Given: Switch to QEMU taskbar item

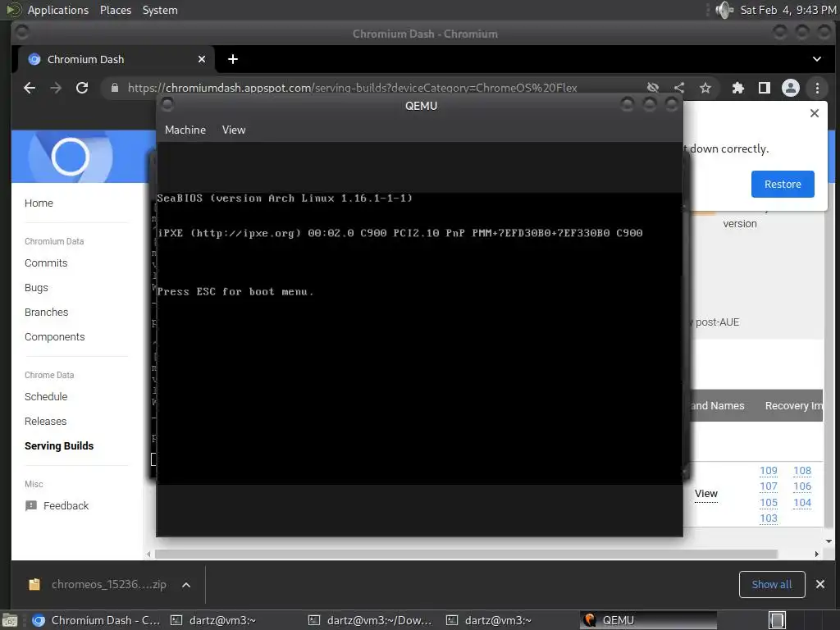Looking at the screenshot, I should point(648,620).
